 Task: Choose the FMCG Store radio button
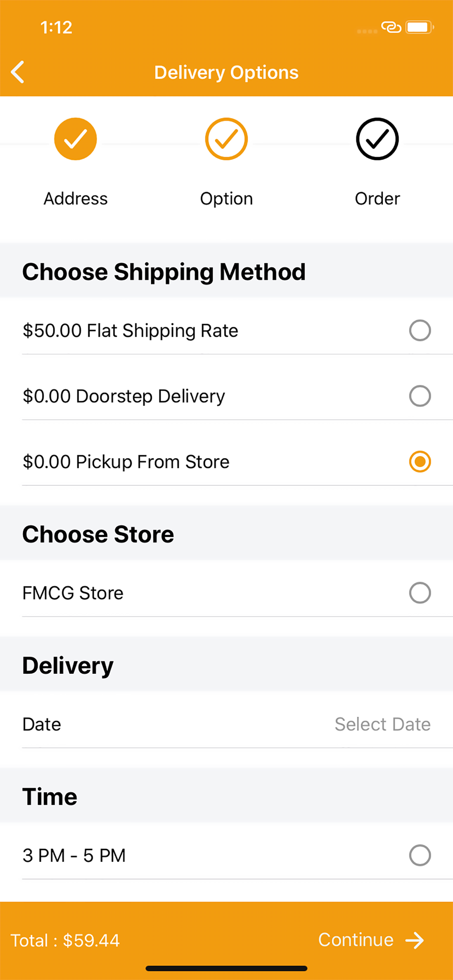(x=420, y=593)
